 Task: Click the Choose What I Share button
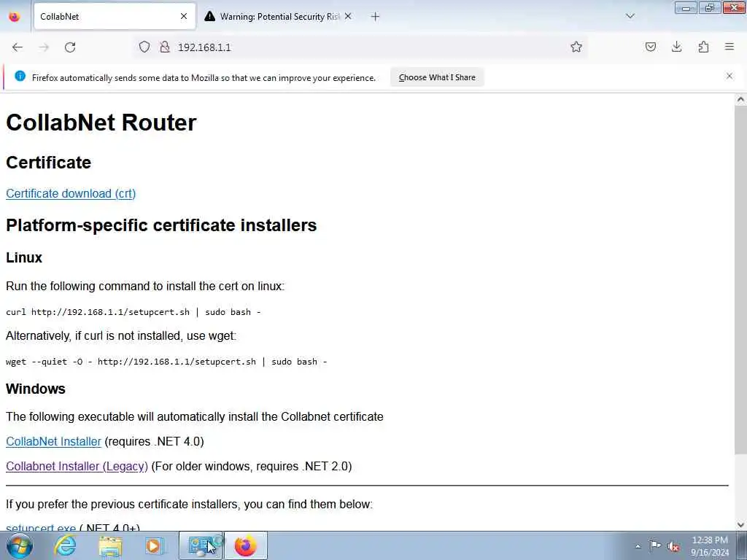pyautogui.click(x=437, y=77)
